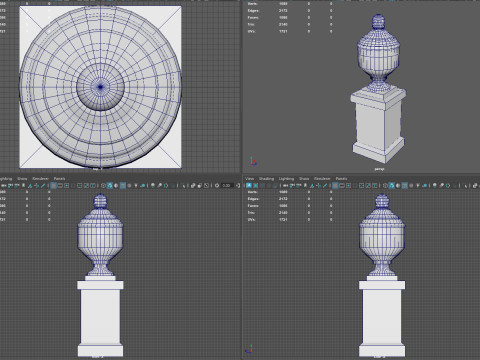Enable smooth shade all in the front panel
Image resolution: width=480 pixels, height=360 pixels.
(x=110, y=185)
